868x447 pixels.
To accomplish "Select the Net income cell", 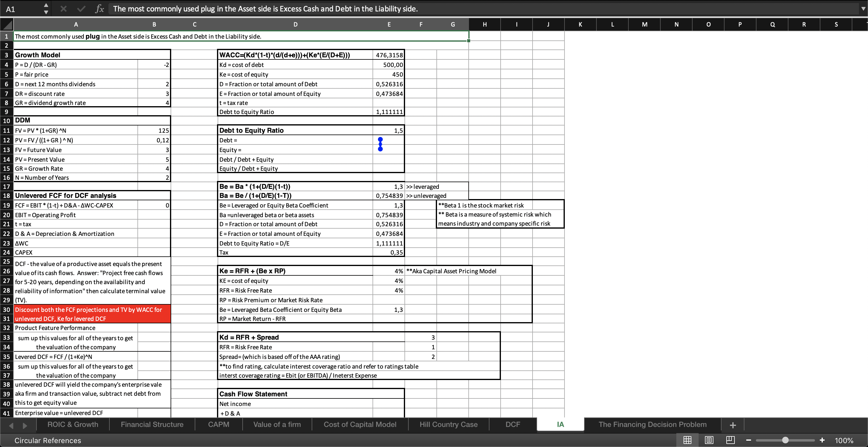I will pyautogui.click(x=295, y=404).
